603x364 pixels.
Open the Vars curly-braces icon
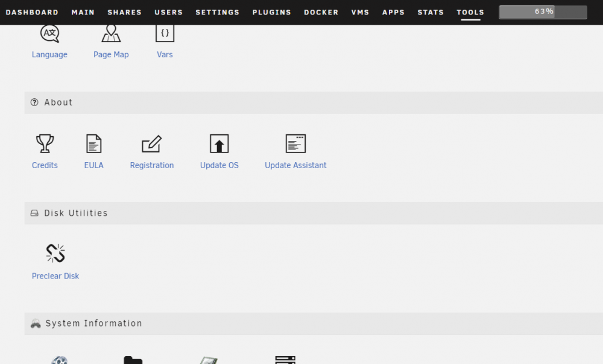click(165, 33)
